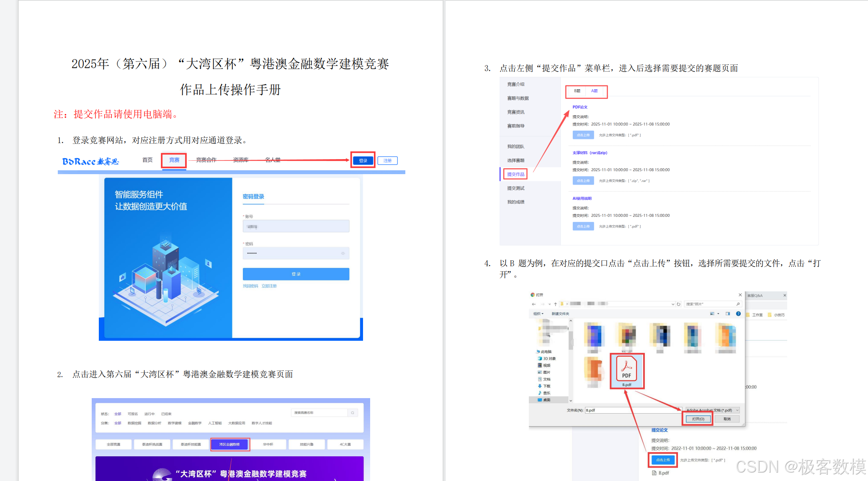Open the view mode dropdown arrow
The image size is (868, 481).
tap(718, 314)
